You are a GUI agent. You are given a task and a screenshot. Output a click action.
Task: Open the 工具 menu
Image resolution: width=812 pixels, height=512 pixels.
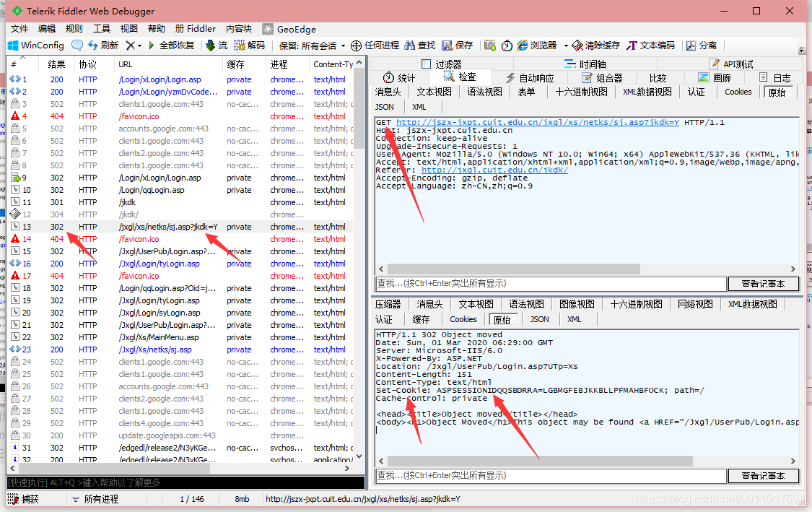pos(102,28)
